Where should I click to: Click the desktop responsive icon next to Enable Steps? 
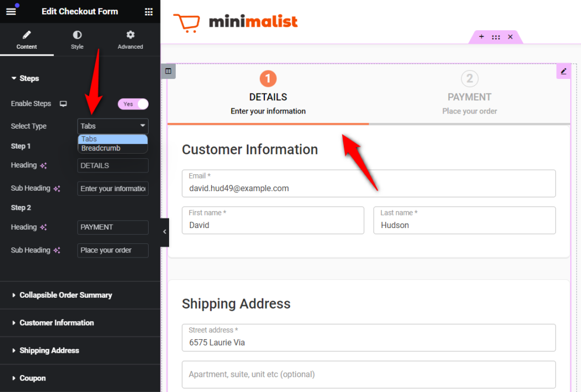click(63, 104)
